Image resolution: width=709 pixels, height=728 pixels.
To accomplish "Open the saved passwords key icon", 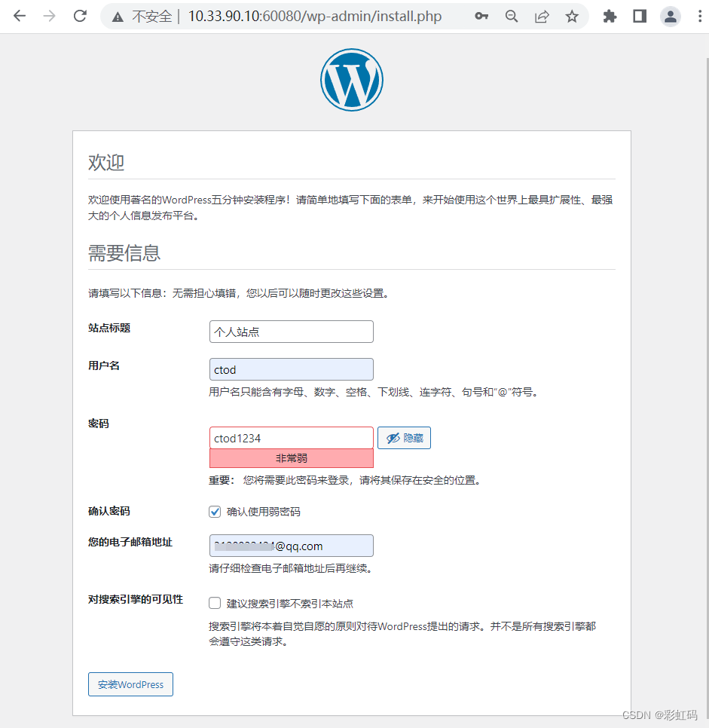I will click(x=481, y=17).
